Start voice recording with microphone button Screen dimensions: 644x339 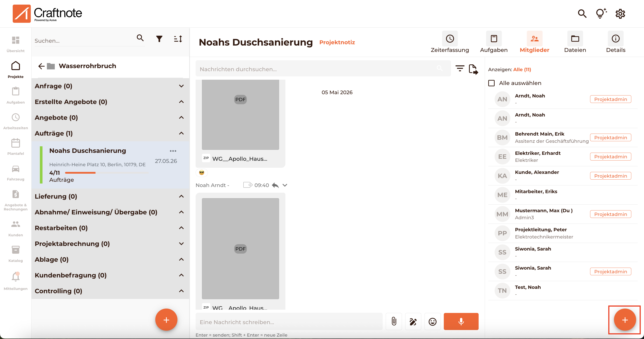(461, 321)
